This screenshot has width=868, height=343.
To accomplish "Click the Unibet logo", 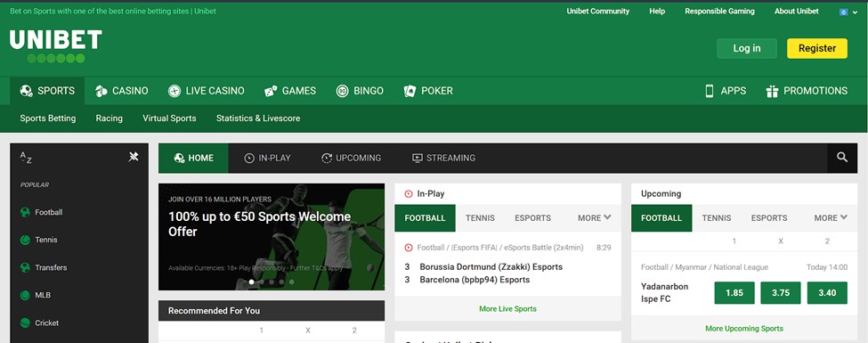I will click(55, 46).
